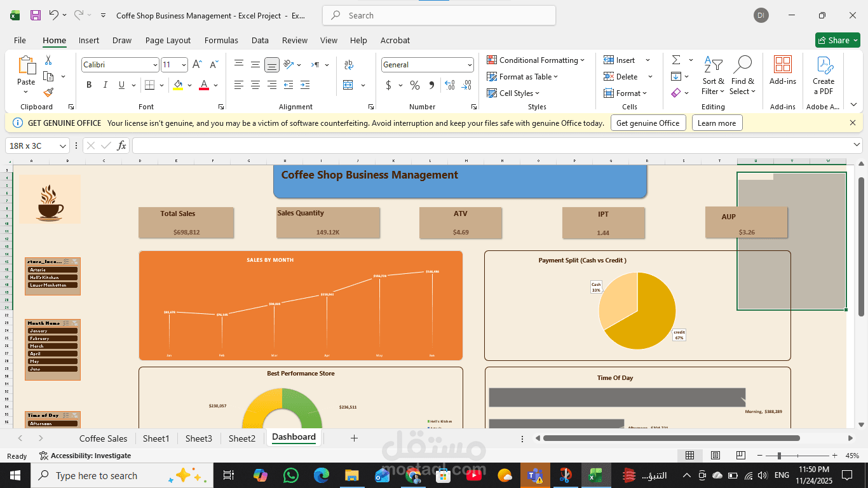
Task: Click the Decrease Font Size icon
Action: click(215, 65)
